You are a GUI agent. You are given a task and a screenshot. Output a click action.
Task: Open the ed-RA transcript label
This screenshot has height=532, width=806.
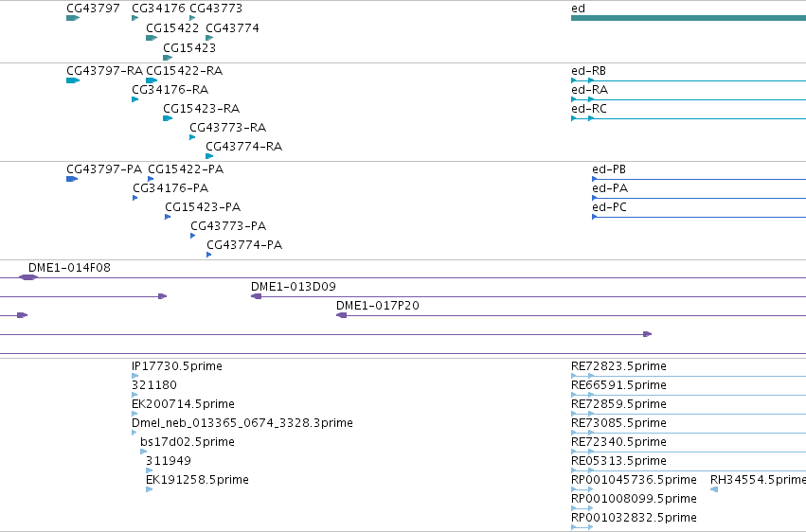(590, 90)
